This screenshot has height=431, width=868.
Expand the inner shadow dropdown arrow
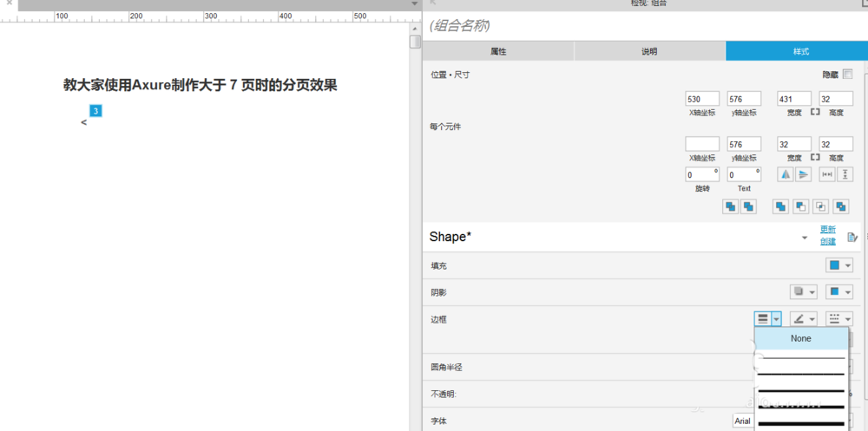click(848, 291)
